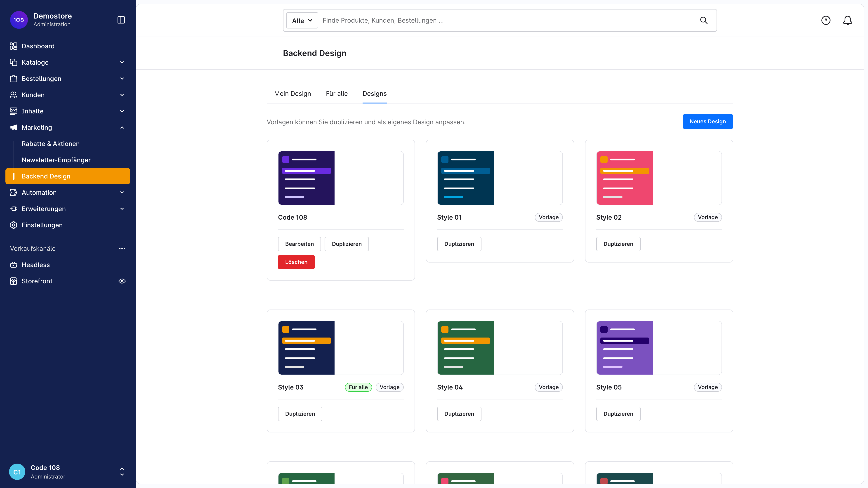
Task: Open the Verkaufskanäle three-dot menu
Action: tap(122, 249)
